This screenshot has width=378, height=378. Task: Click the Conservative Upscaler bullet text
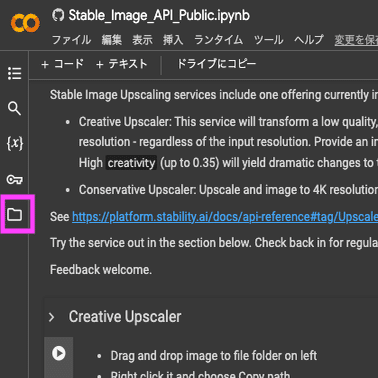(228, 190)
